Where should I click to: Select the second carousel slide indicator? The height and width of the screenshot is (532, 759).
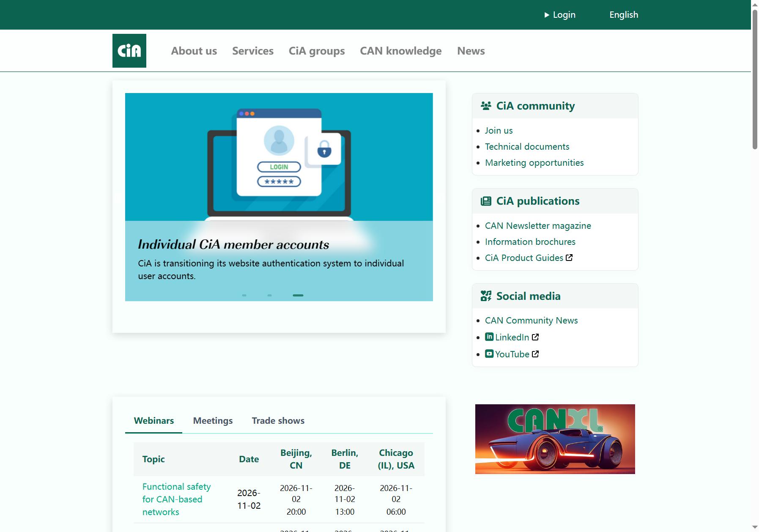tap(269, 295)
